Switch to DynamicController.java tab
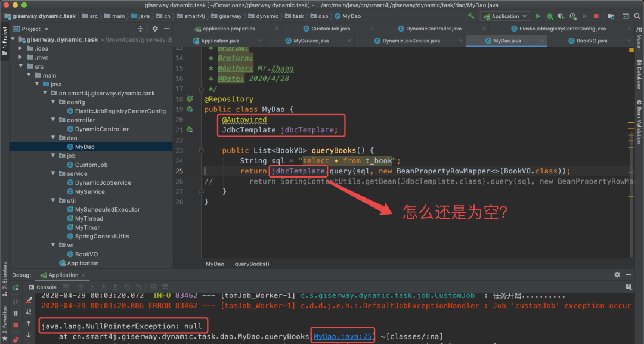 click(434, 29)
